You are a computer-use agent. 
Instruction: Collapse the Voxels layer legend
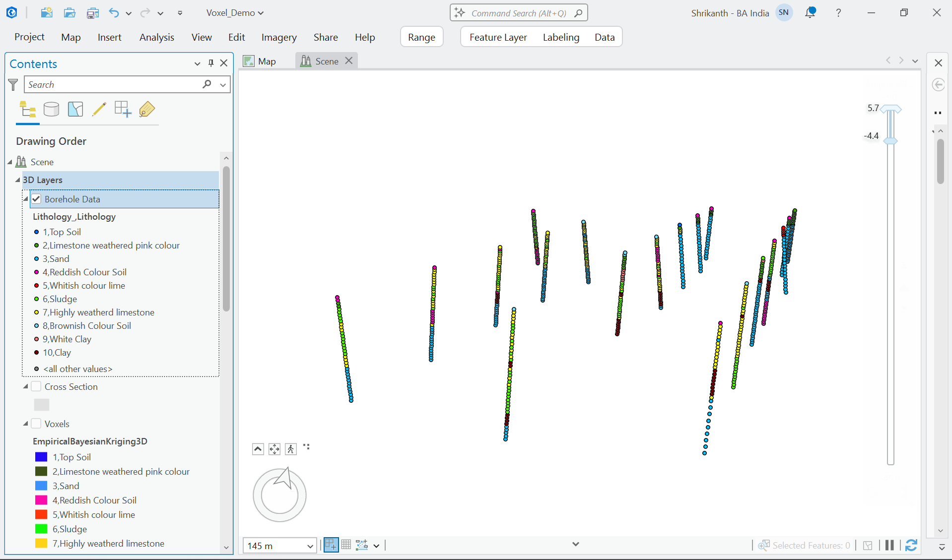pos(26,424)
